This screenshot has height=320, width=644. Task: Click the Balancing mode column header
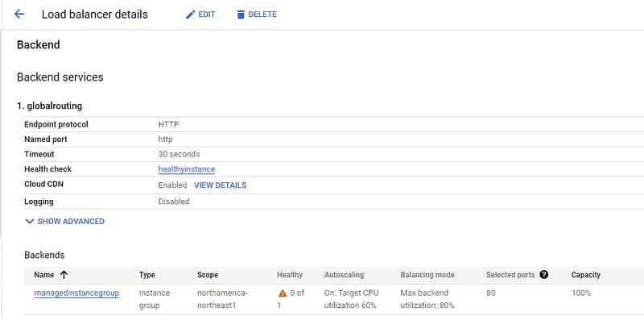coord(427,275)
